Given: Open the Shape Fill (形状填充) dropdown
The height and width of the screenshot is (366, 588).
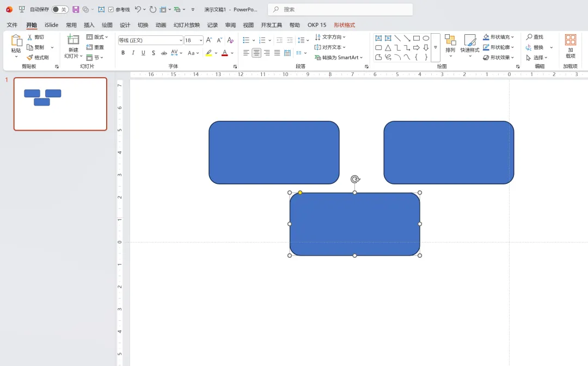Looking at the screenshot, I should coord(498,37).
